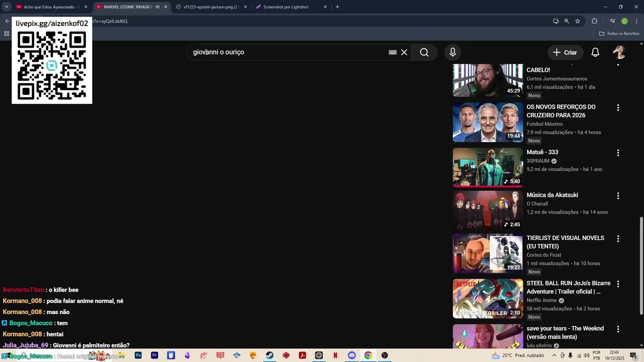
Task: Open more options for STEEL BALL RUN video
Action: tap(618, 284)
